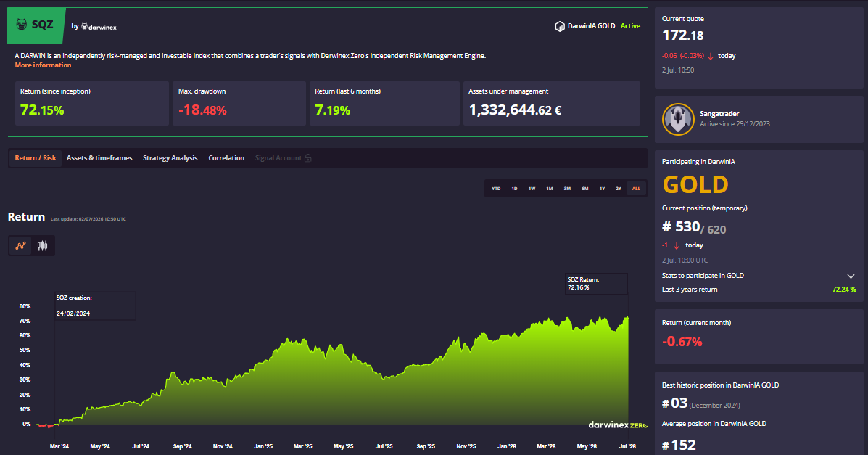Expand Stats to participate in GOLD
The image size is (868, 455).
coord(851,276)
